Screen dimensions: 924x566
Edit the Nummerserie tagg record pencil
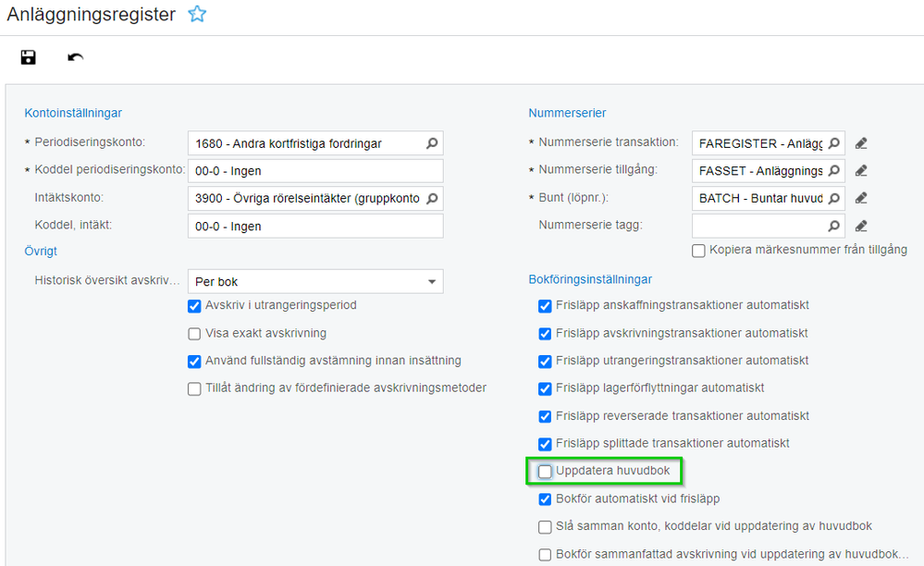(x=861, y=226)
